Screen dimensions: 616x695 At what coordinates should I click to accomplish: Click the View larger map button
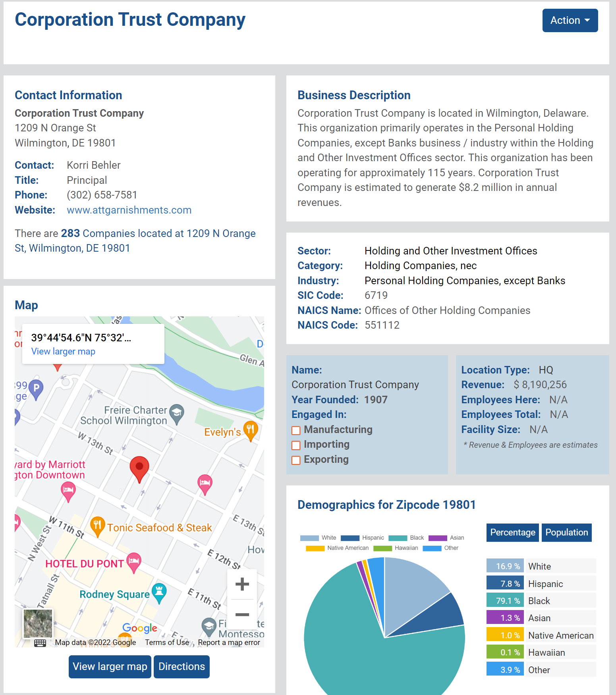(x=110, y=667)
